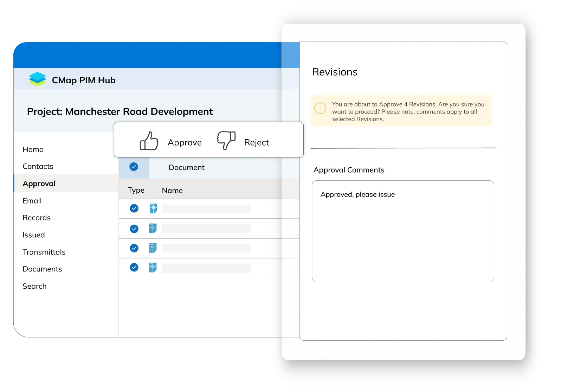Image resolution: width=574 pixels, height=392 pixels.
Task: Click the info icon in the Revisions warning
Action: pyautogui.click(x=320, y=108)
